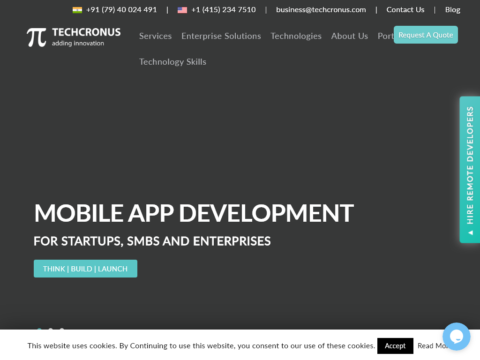Click the Request A Quote button

(426, 35)
